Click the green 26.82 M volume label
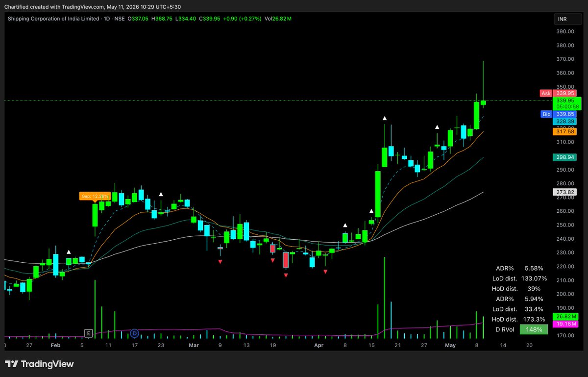 pos(565,317)
